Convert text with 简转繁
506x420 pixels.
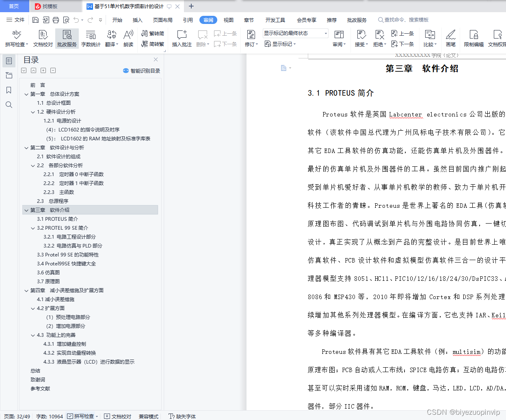[x=153, y=44]
